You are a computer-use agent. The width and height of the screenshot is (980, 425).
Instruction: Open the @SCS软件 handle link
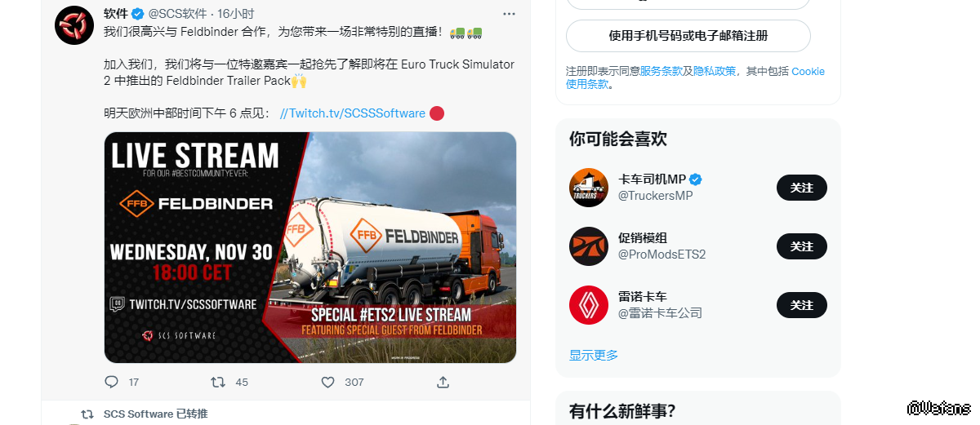177,14
